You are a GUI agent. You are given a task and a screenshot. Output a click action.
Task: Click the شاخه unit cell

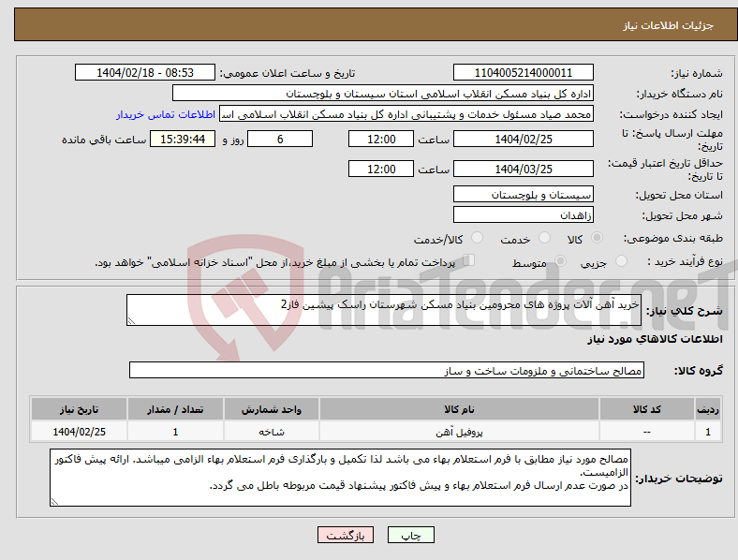[x=272, y=432]
